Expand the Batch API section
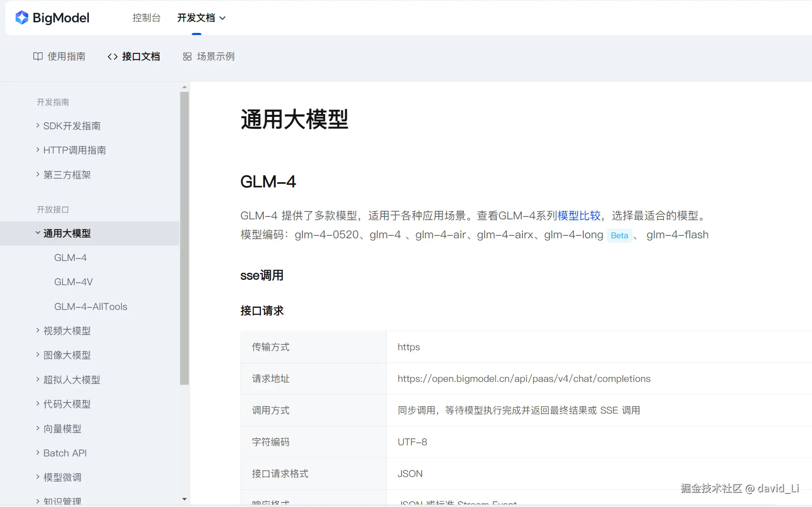Screen dimensions: 812x507 point(38,453)
